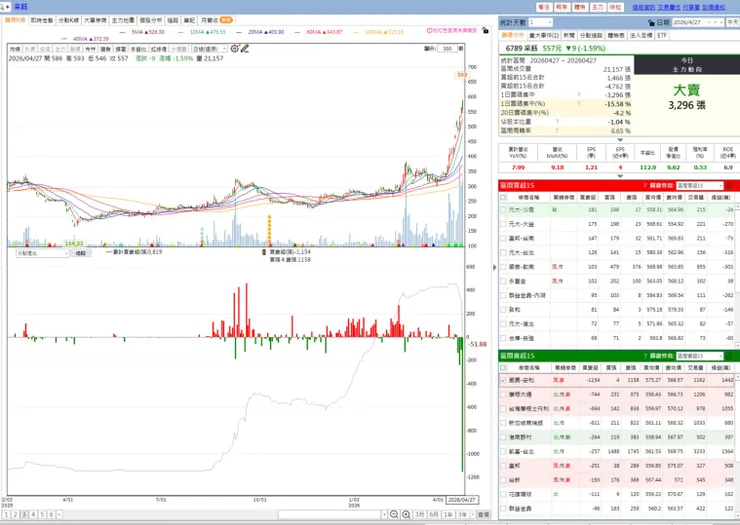
Task: Collapse right panel with splitter arrow
Action: click(495, 267)
